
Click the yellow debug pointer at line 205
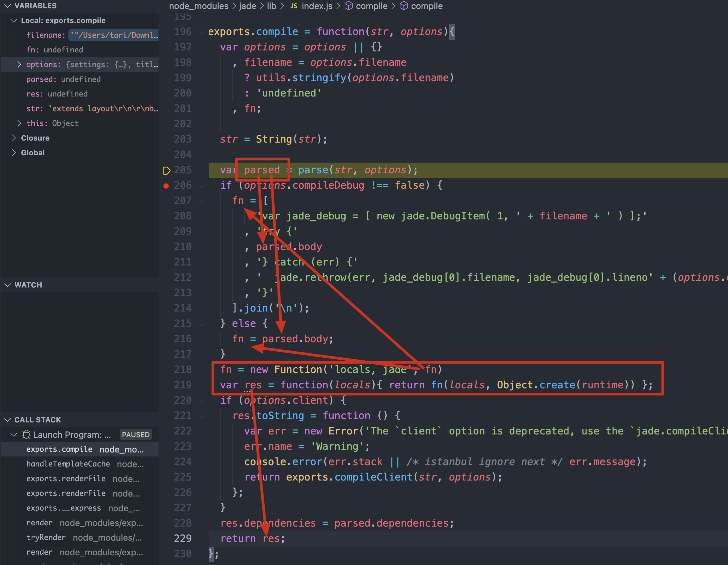pos(166,170)
